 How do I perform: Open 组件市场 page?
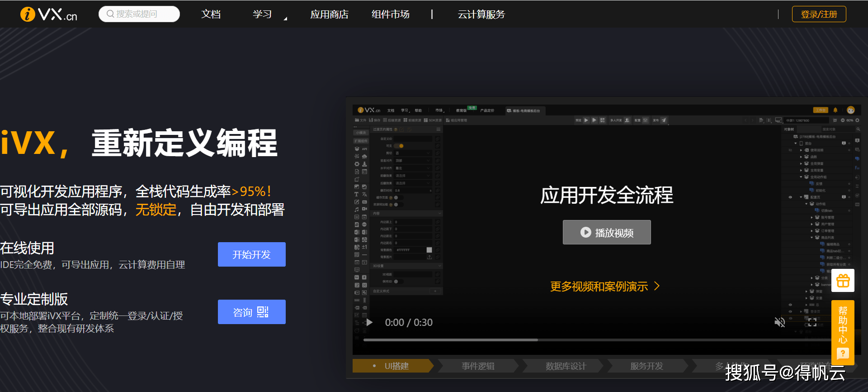391,14
